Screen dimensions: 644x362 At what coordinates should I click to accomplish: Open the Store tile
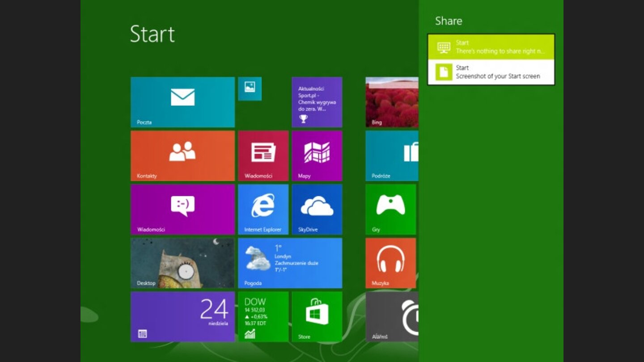tap(317, 316)
